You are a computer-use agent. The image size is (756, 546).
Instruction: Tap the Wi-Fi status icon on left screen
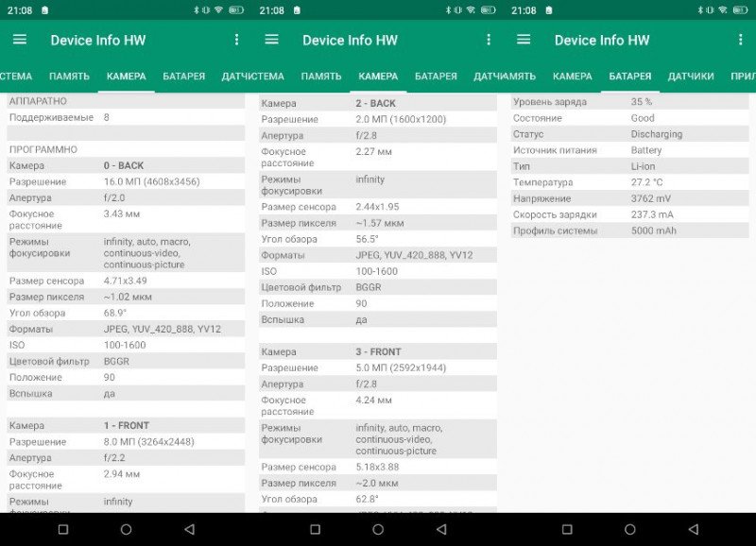click(219, 10)
